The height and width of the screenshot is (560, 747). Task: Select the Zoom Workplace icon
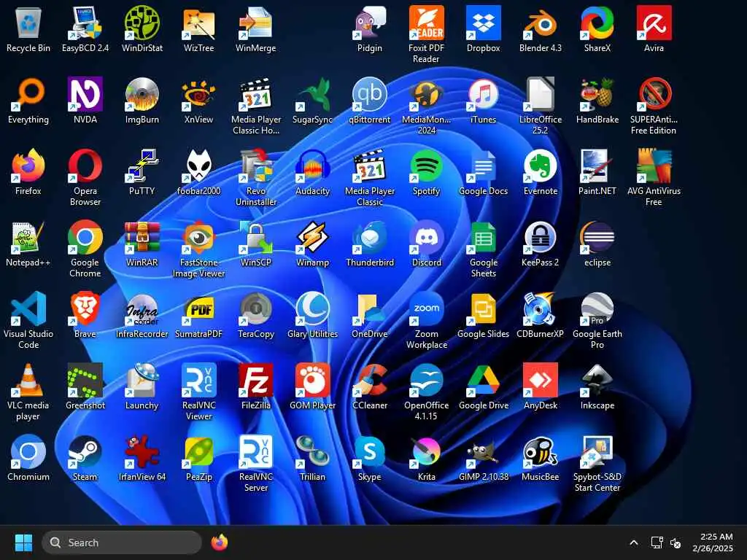tap(426, 308)
